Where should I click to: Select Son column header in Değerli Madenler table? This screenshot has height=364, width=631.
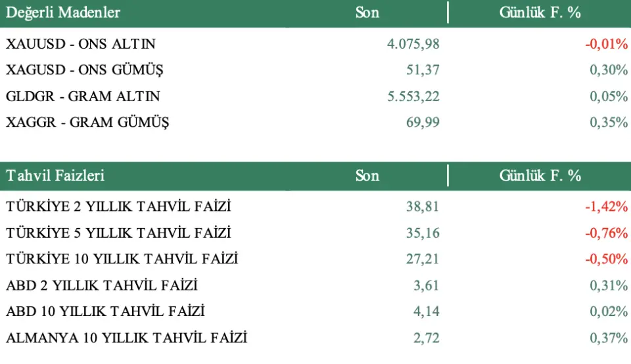367,12
